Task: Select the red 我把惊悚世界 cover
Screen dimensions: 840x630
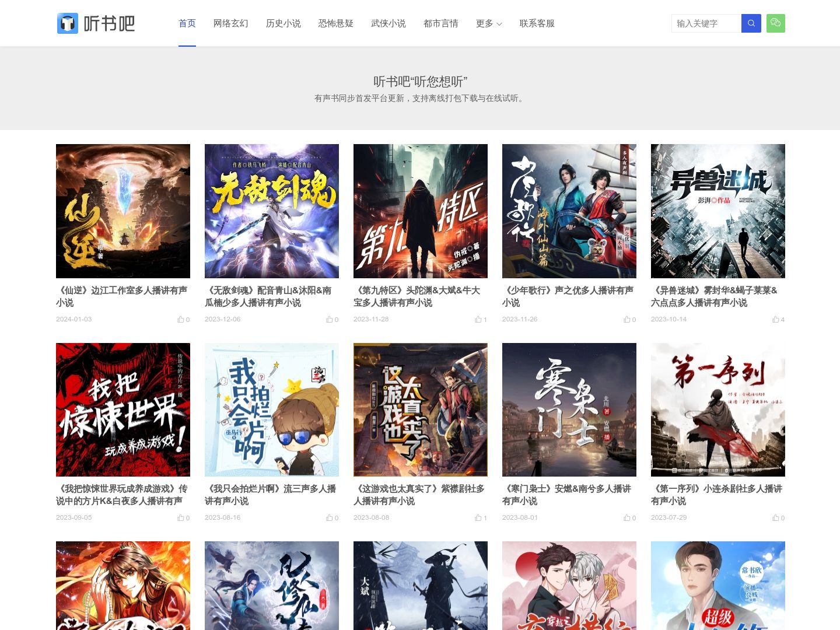Action: 123,409
